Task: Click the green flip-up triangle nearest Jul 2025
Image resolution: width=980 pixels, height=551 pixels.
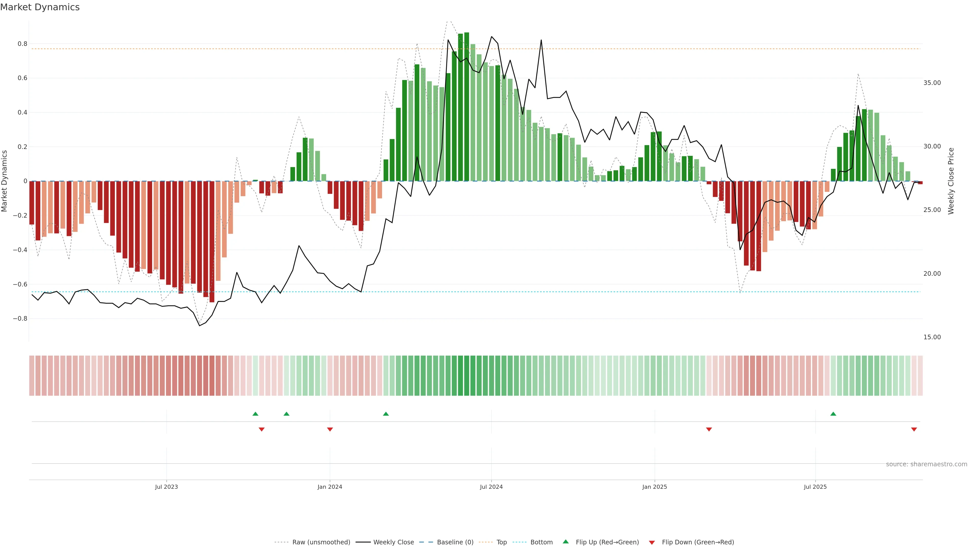Action: coord(833,414)
